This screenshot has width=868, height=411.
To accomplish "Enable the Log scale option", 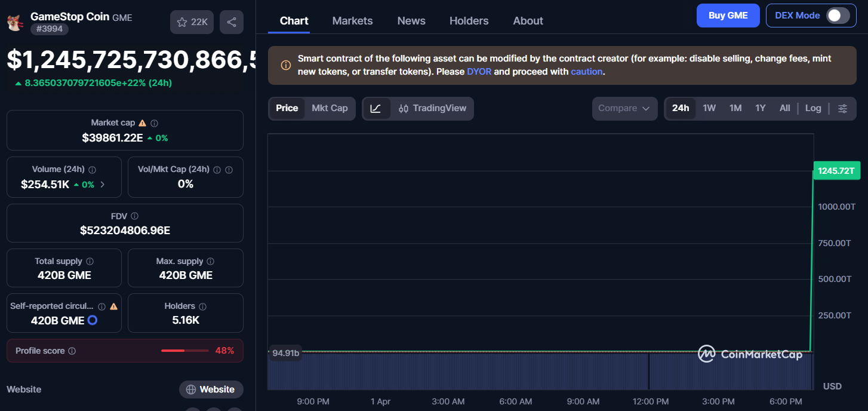I will pyautogui.click(x=813, y=108).
